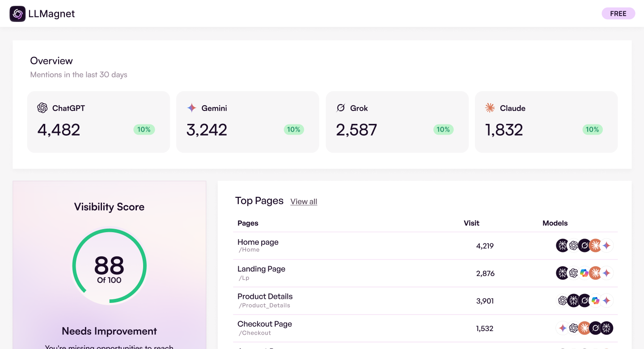Open the View all top pages link

click(304, 201)
